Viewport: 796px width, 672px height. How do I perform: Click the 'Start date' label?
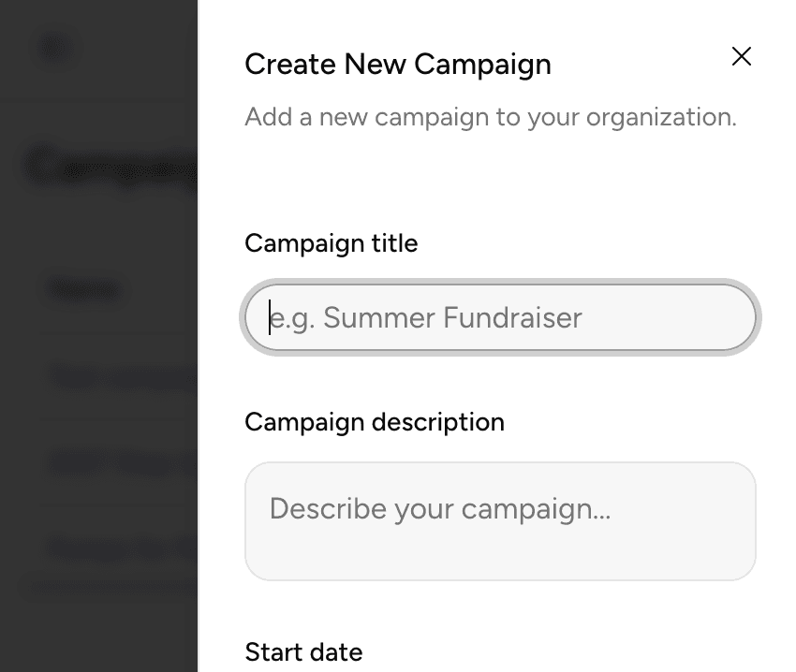[x=302, y=652]
